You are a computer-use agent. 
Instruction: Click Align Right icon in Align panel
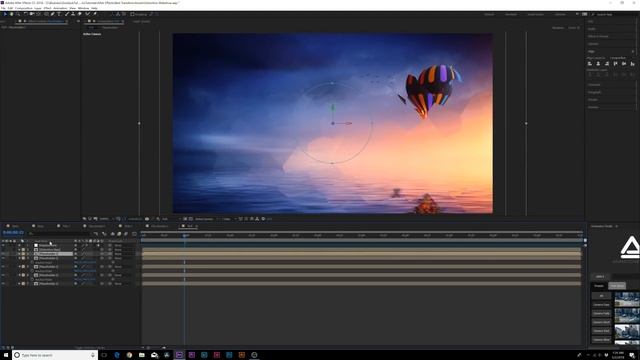coord(607,64)
